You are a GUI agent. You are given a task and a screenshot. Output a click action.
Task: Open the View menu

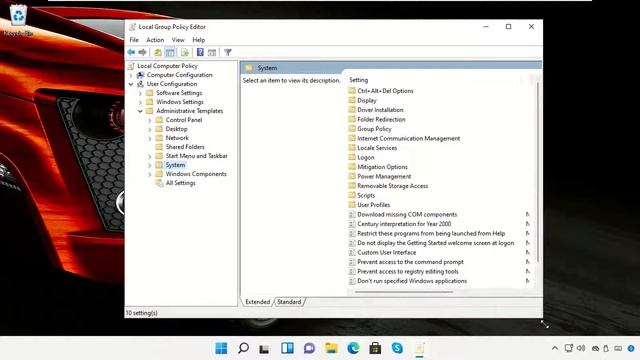tap(178, 40)
